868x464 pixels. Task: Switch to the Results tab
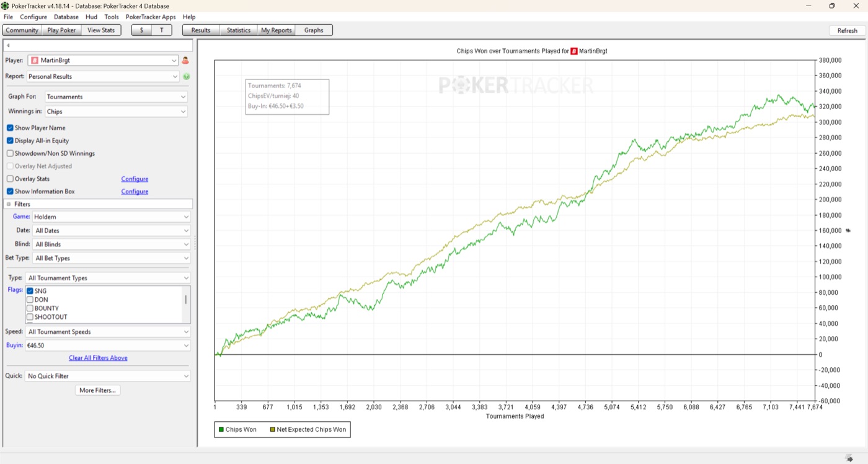coord(201,30)
